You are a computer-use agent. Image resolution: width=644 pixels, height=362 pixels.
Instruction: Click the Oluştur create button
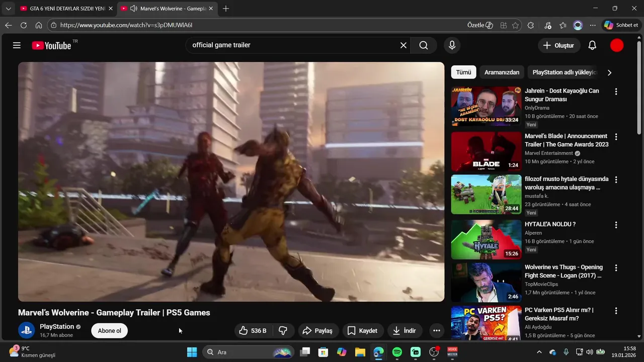point(558,45)
